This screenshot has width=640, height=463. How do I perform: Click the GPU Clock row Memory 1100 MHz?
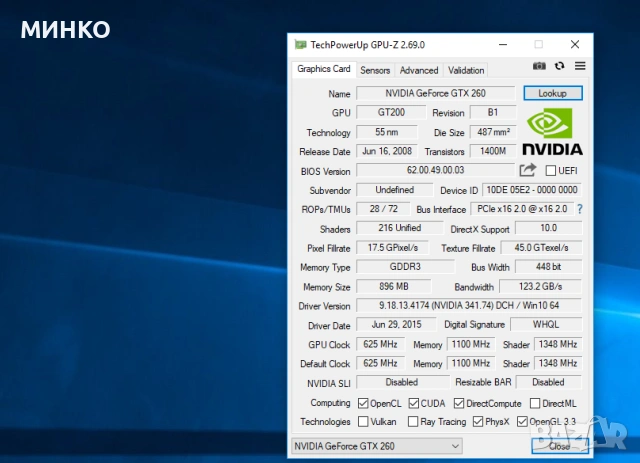pos(471,344)
